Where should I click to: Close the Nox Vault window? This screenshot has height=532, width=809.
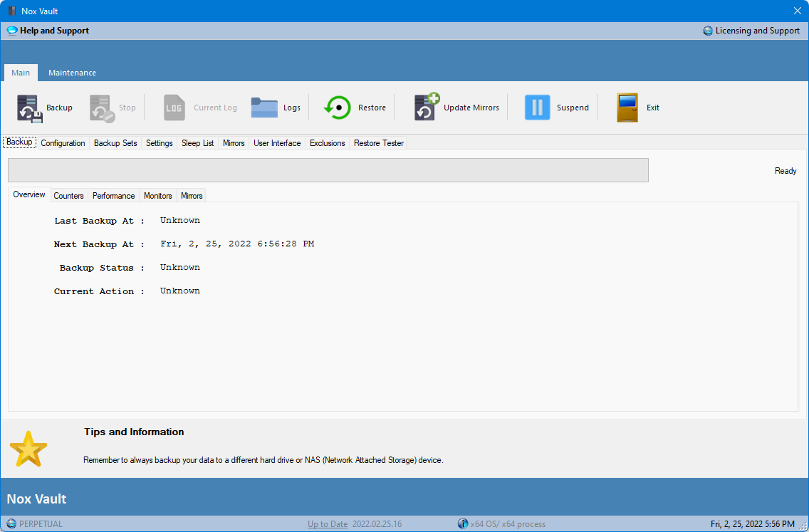[x=797, y=11]
